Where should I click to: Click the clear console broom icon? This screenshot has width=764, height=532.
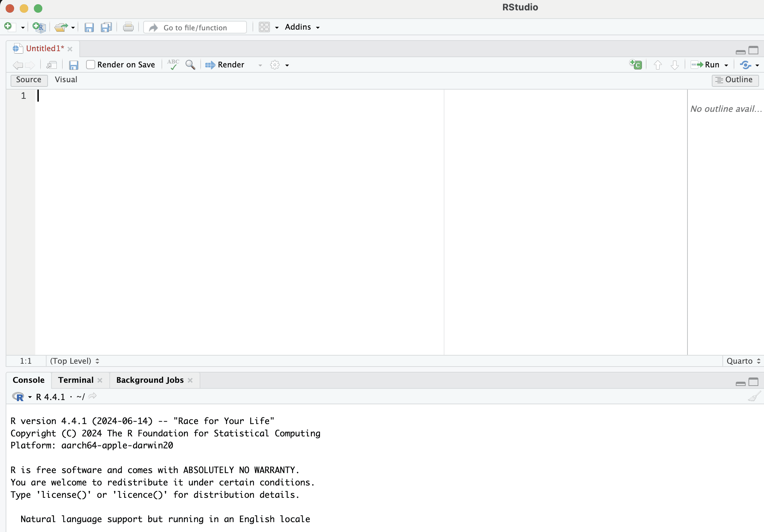pos(754,397)
